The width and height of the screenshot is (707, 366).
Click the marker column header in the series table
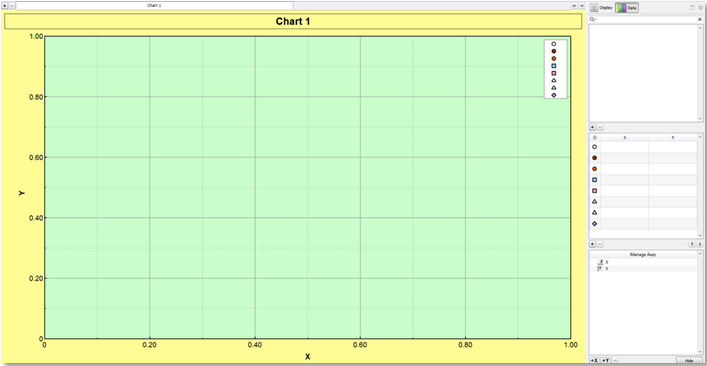pos(595,137)
